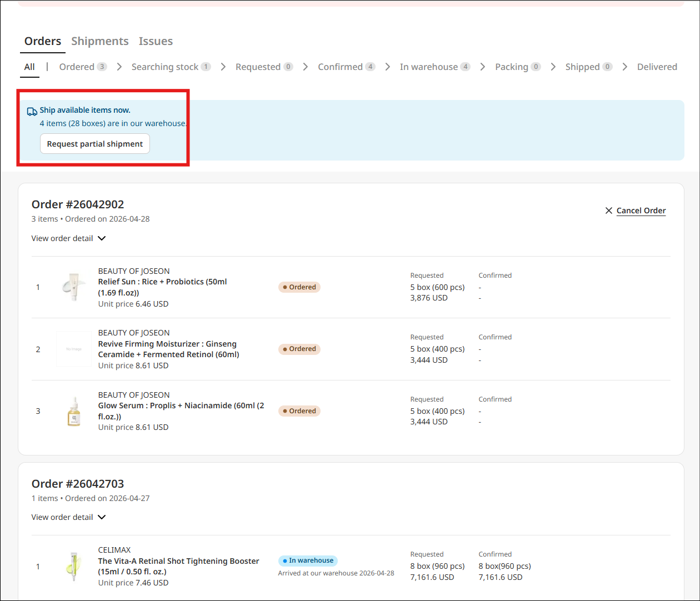Expand View order detail for Order #26042902

click(x=68, y=238)
